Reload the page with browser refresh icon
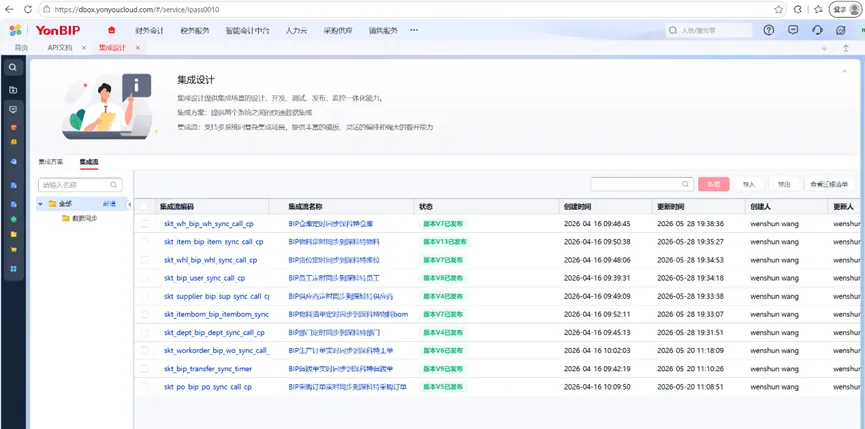The width and height of the screenshot is (865, 429). point(28,9)
